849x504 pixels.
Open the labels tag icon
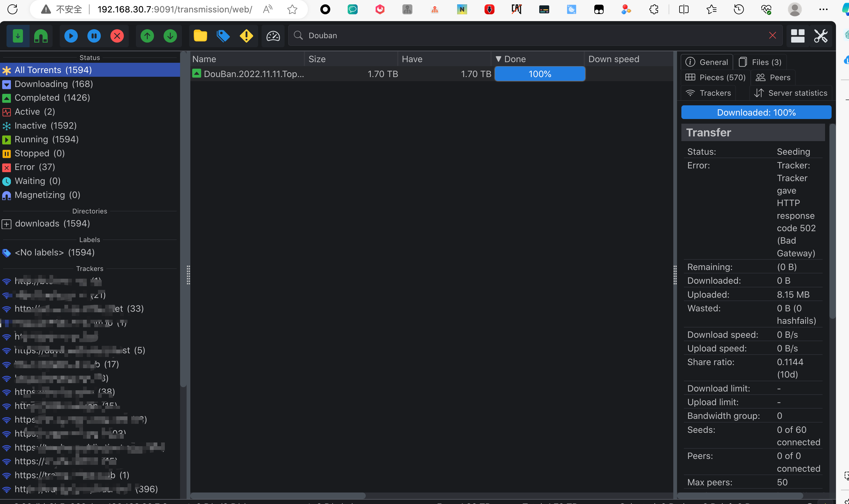click(223, 36)
